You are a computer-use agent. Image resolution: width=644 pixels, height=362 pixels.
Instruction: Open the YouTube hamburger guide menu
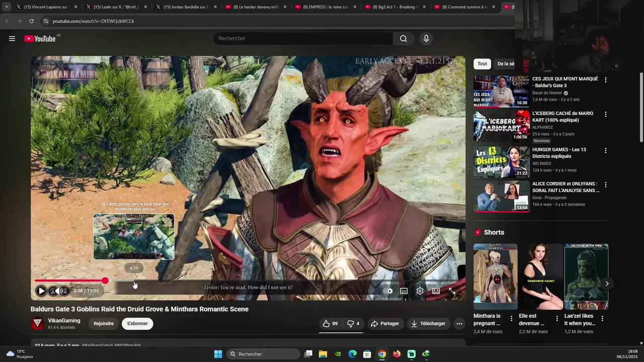[x=12, y=39]
